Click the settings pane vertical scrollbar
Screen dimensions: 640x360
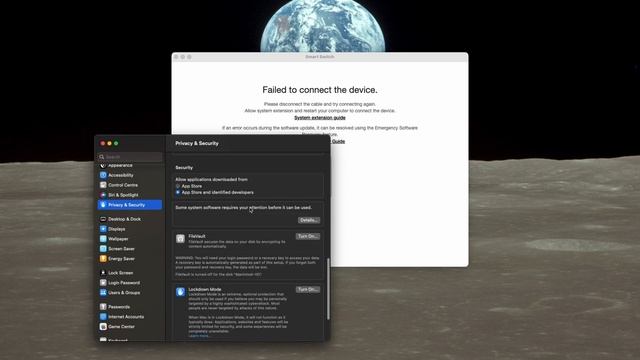(x=328, y=289)
